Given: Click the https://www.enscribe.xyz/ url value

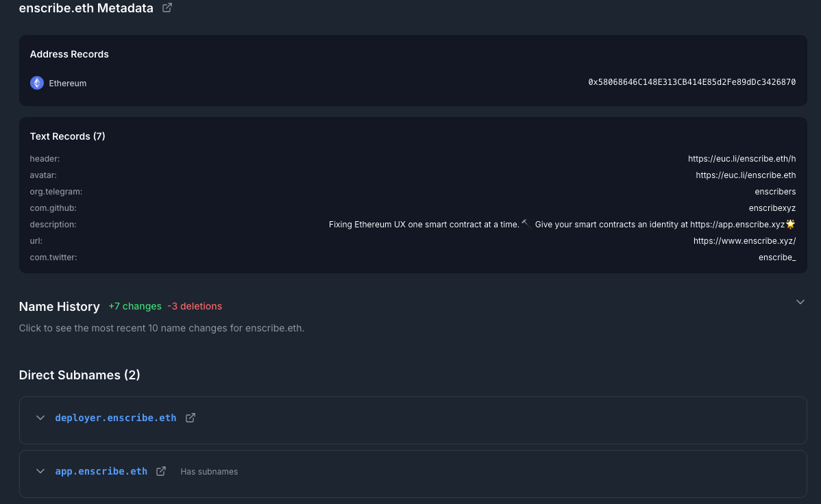Looking at the screenshot, I should click(x=744, y=241).
